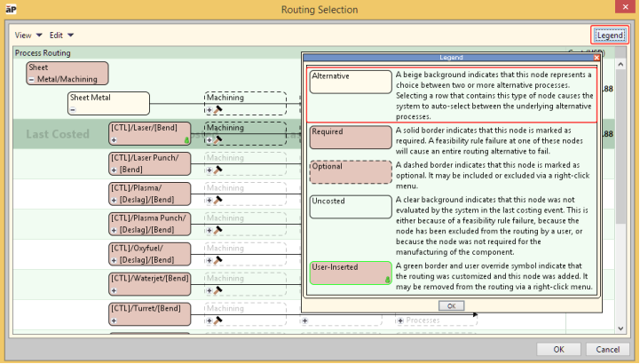The height and width of the screenshot is (364, 640).
Task: Select the User-Inserted legend sample node
Action: [x=351, y=273]
